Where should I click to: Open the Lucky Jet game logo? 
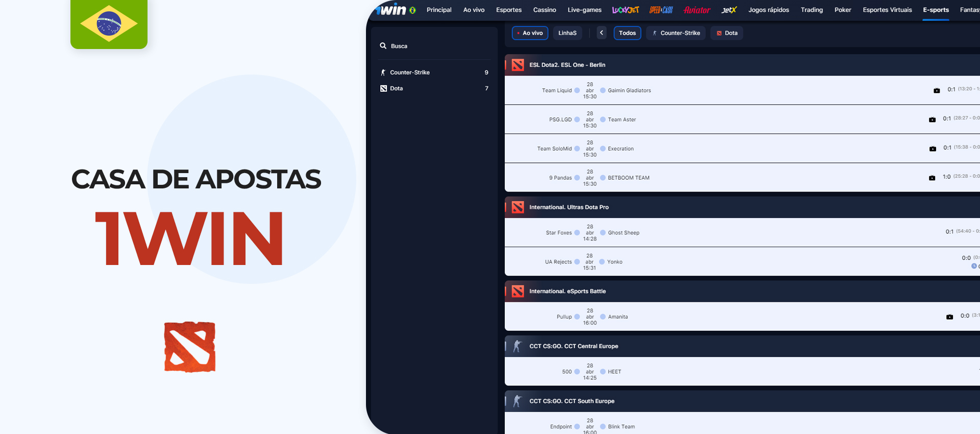(625, 10)
